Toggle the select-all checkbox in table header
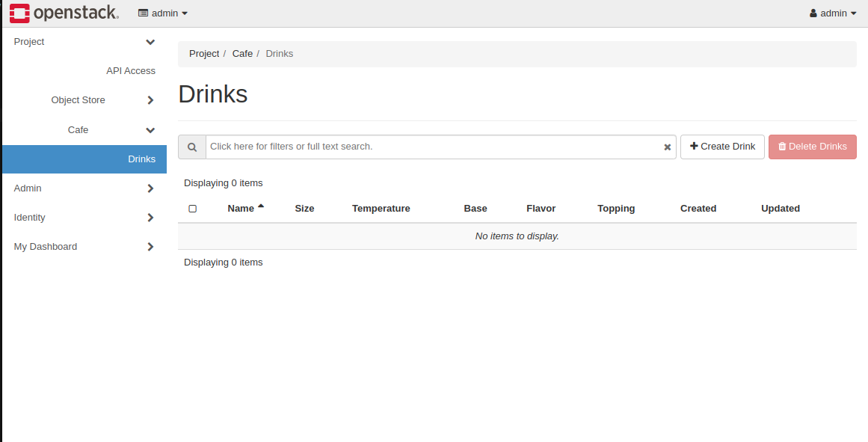 point(193,209)
